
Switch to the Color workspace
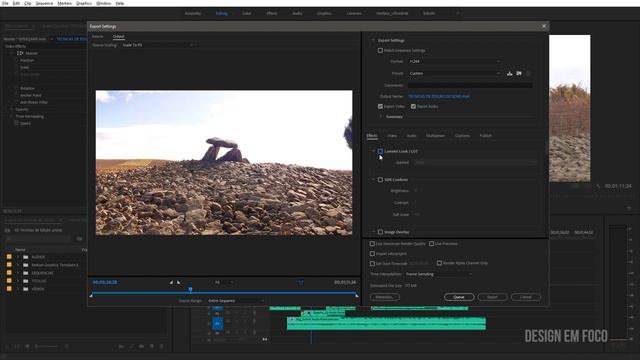pos(247,13)
